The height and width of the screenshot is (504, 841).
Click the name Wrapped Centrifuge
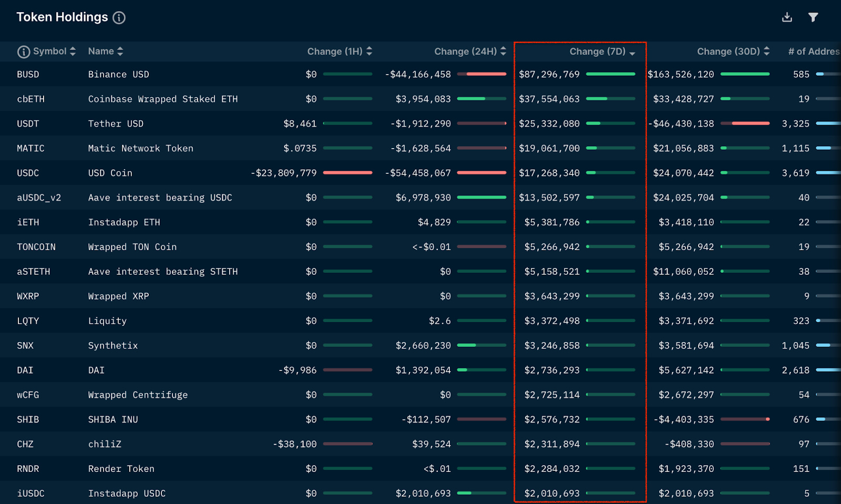(138, 395)
